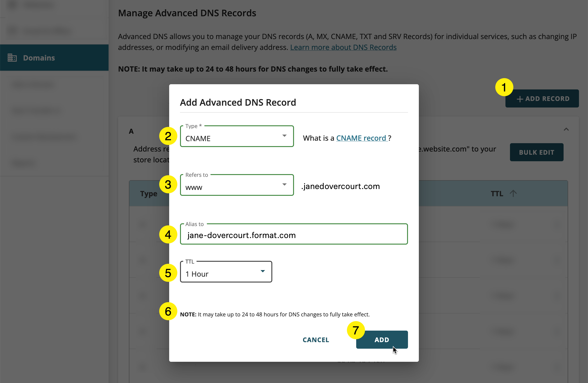Screen dimensions: 588x383
Task: Open the Learn more about DNS Records link
Action: 343,47
